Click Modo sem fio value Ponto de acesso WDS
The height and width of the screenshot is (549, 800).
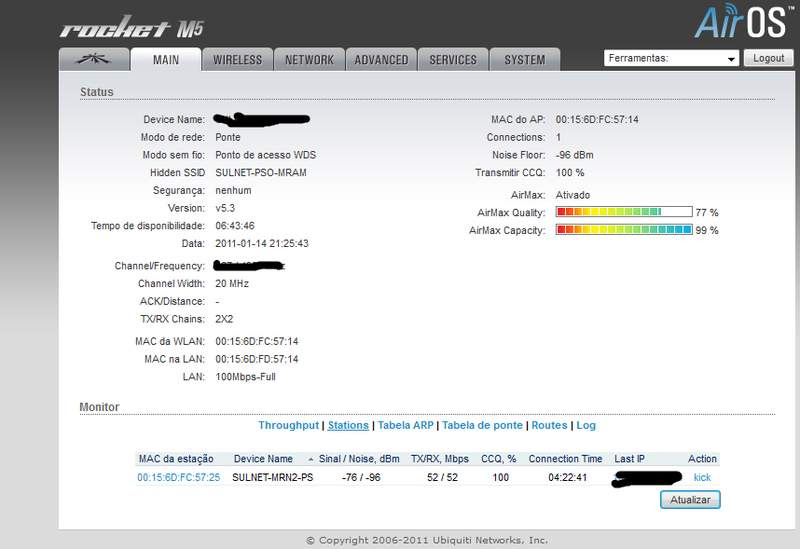point(265,155)
